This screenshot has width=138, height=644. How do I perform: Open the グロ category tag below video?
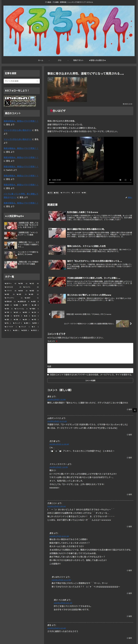(50, 193)
